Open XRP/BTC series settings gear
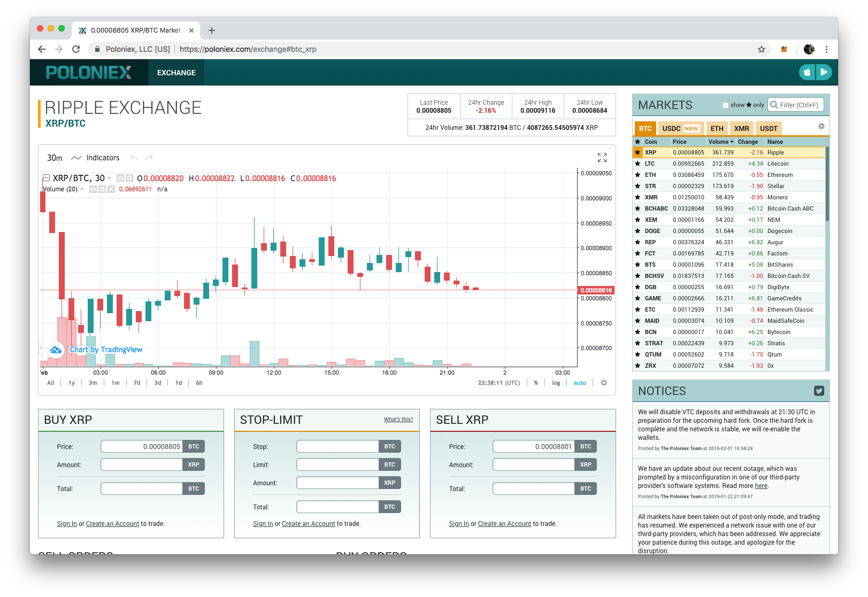This screenshot has height=597, width=868. (129, 178)
